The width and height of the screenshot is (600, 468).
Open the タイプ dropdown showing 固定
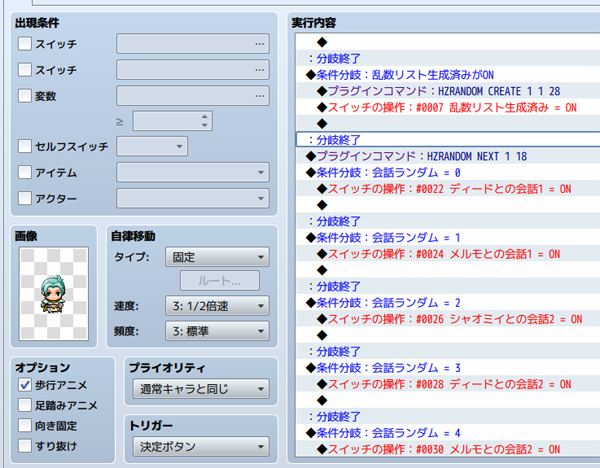[x=217, y=257]
